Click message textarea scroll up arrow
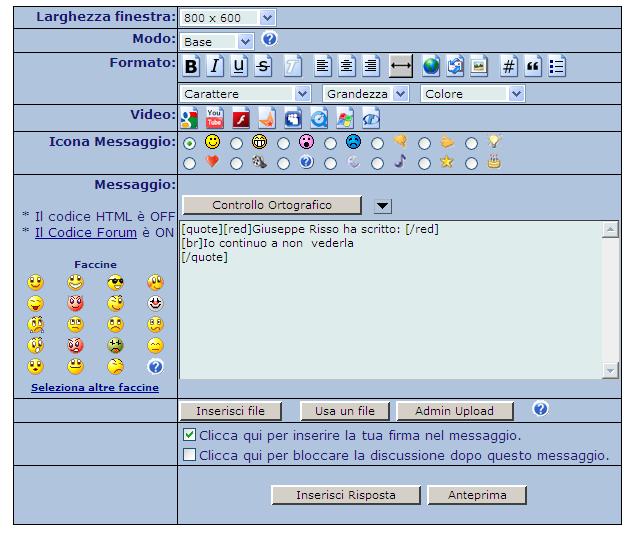 pyautogui.click(x=610, y=230)
